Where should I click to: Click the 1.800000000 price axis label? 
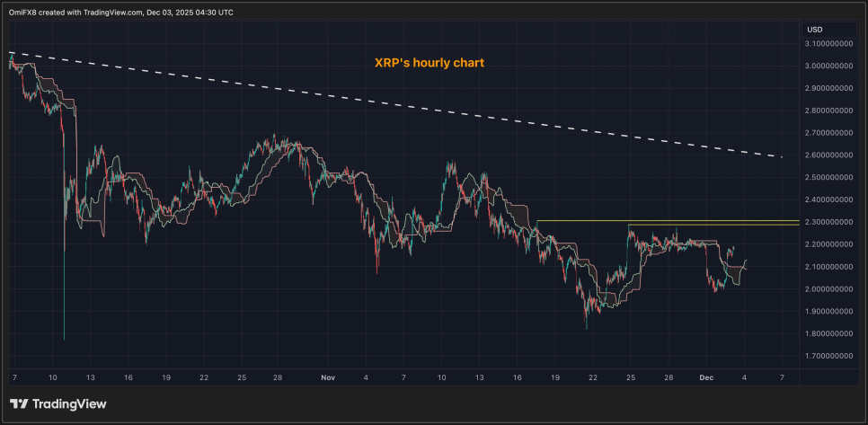pyautogui.click(x=827, y=334)
